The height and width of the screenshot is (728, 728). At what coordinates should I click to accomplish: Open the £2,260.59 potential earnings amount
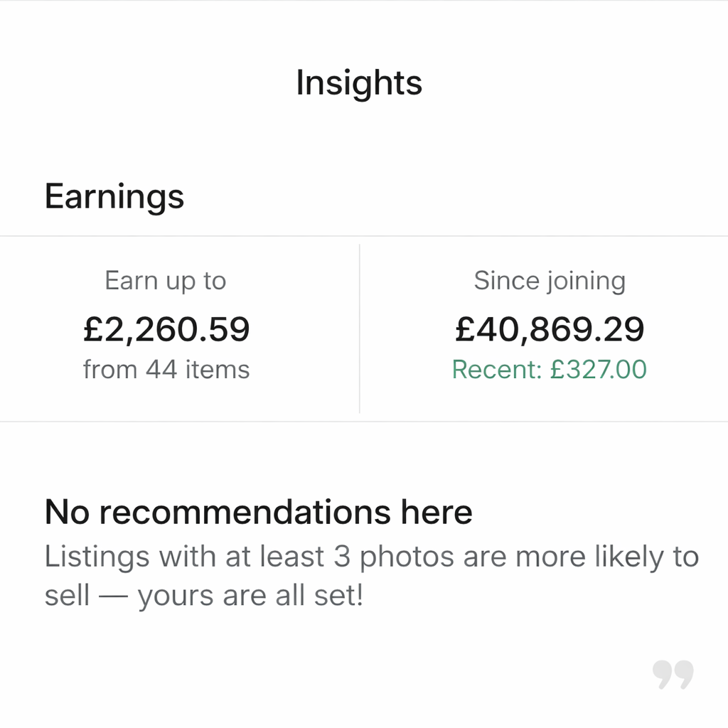tap(166, 329)
